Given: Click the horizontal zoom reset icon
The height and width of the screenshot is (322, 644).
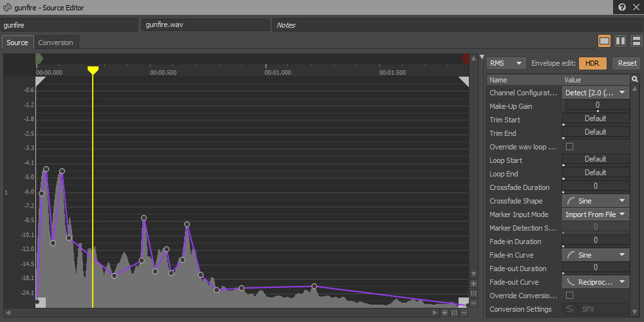Looking at the screenshot, I should click(454, 313).
